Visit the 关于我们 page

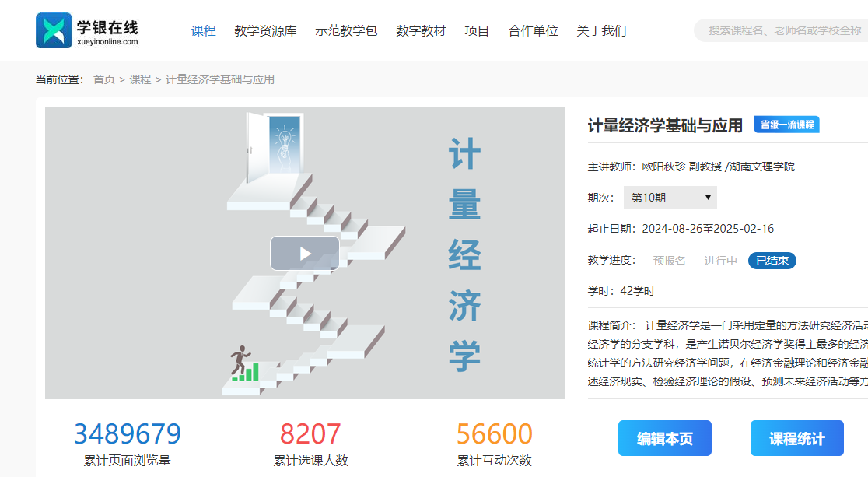(x=601, y=31)
